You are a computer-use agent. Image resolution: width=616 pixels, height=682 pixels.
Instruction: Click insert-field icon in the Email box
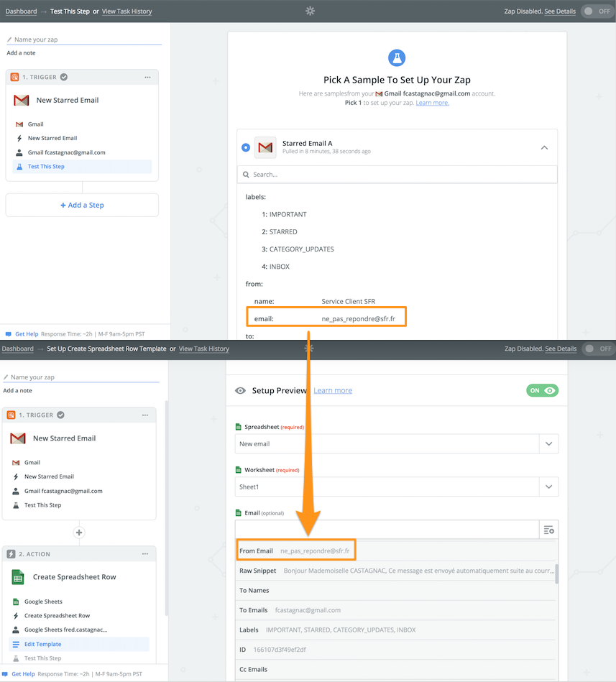point(548,530)
